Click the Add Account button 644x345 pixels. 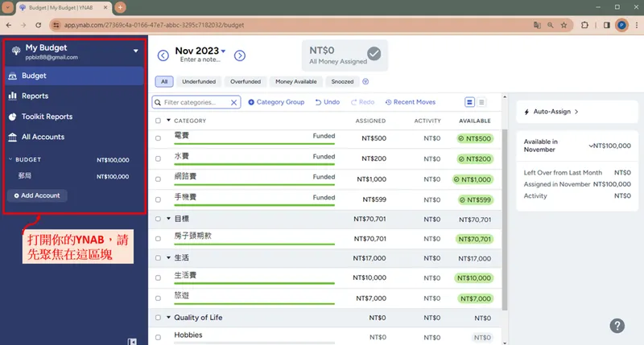click(37, 195)
